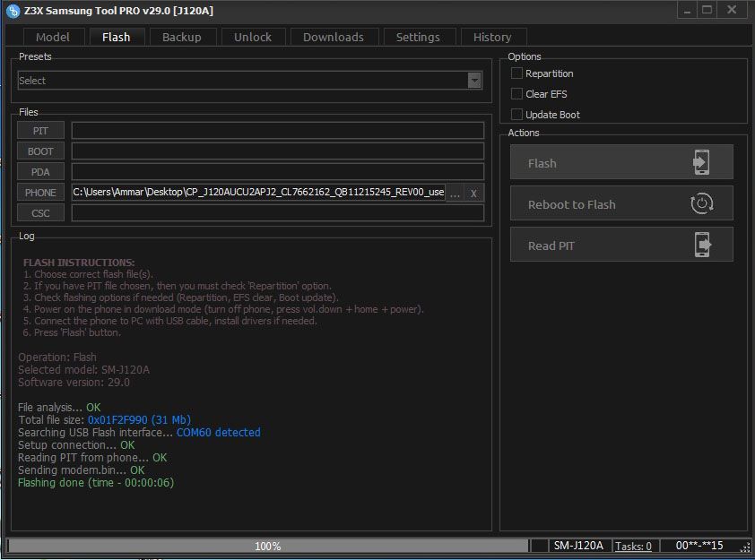The image size is (755, 560).
Task: Click 'Selected model: SM-J120A' log line
Action: pos(83,370)
